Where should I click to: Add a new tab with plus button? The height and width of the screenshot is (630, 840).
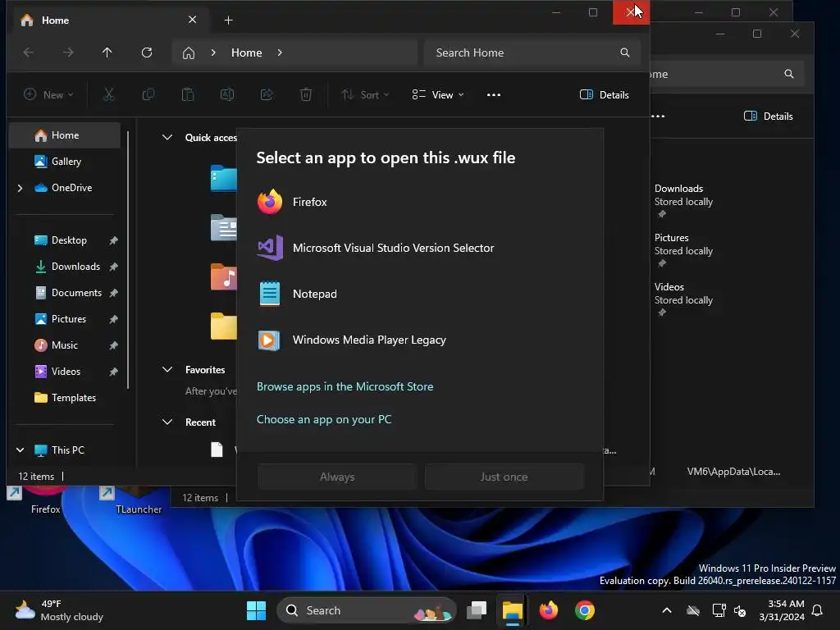pos(228,21)
